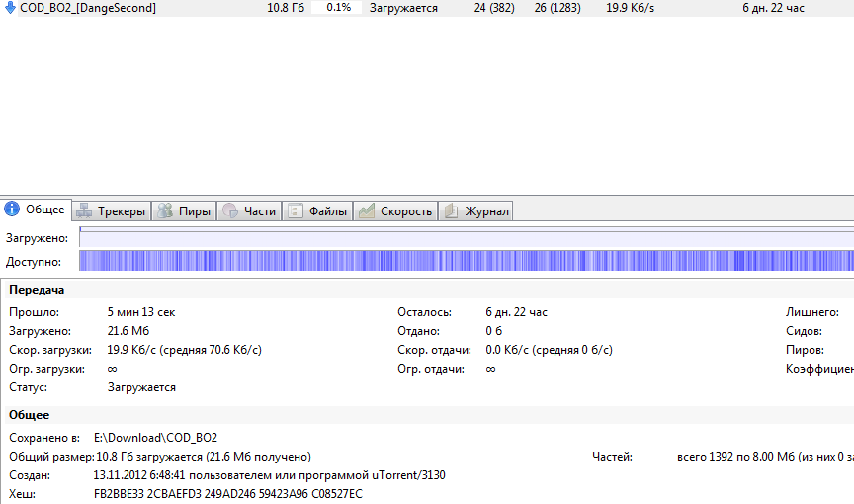Click the 0.1% progress bar cell

click(x=337, y=8)
